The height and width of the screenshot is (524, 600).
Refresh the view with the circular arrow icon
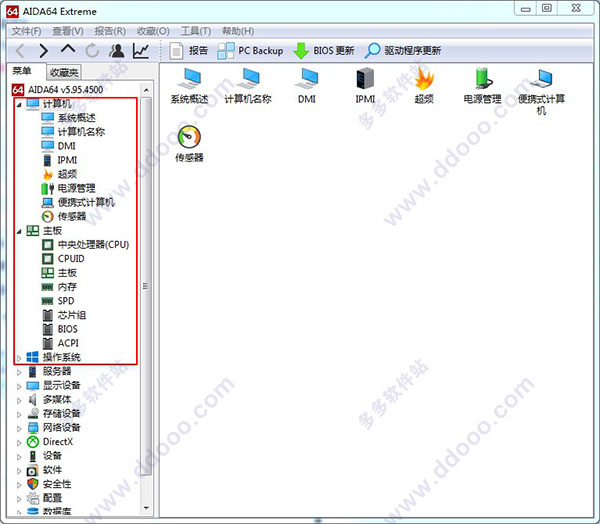[92, 51]
